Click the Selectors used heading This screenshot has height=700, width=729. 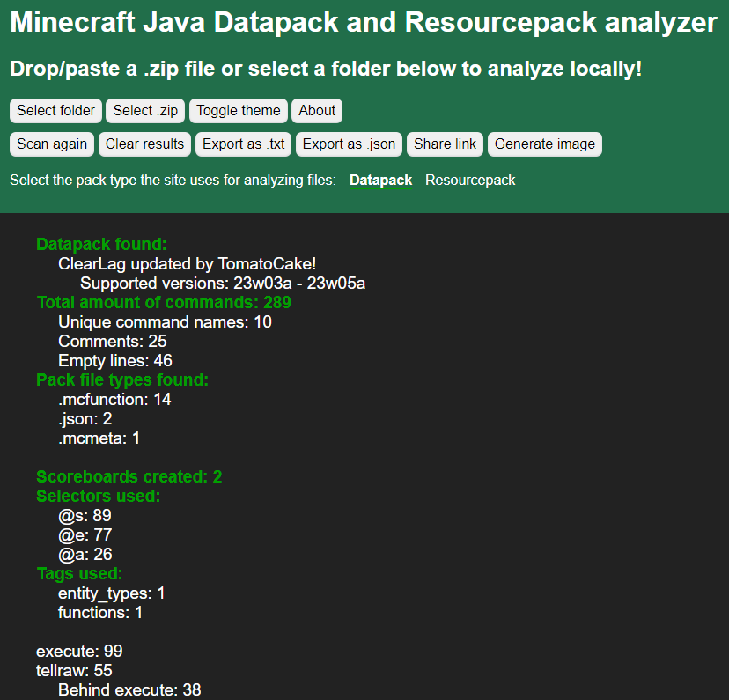[x=98, y=496]
